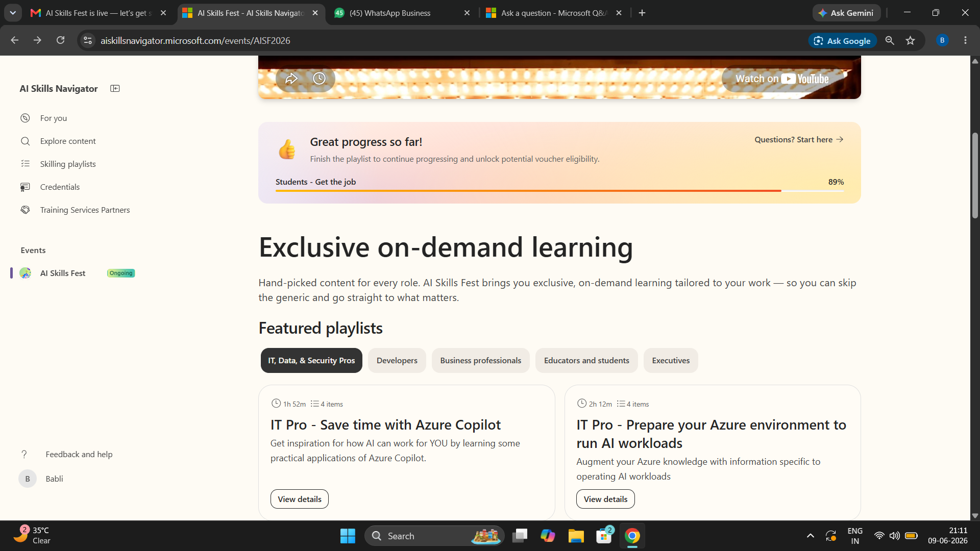Open the Chrome profile B avatar
This screenshot has height=551, width=980.
click(942, 40)
